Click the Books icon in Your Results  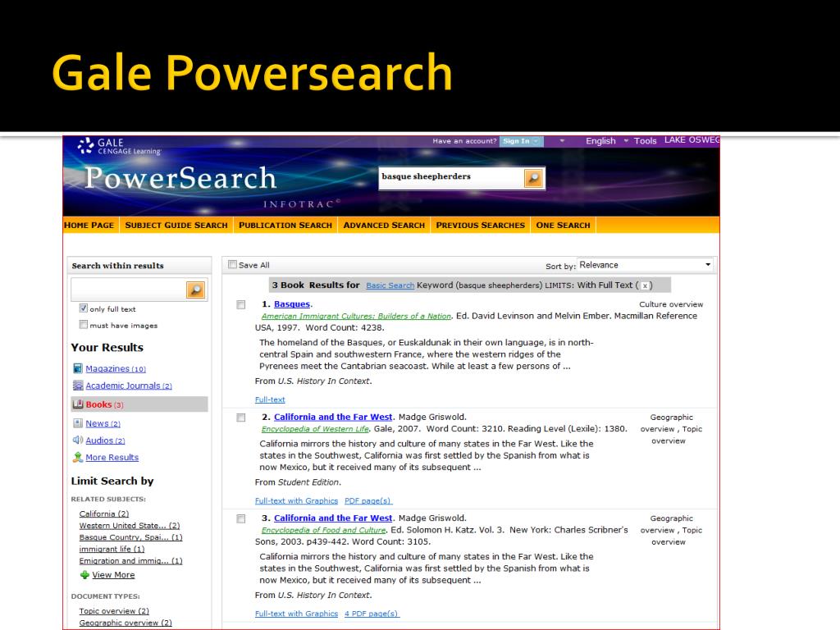tap(78, 404)
